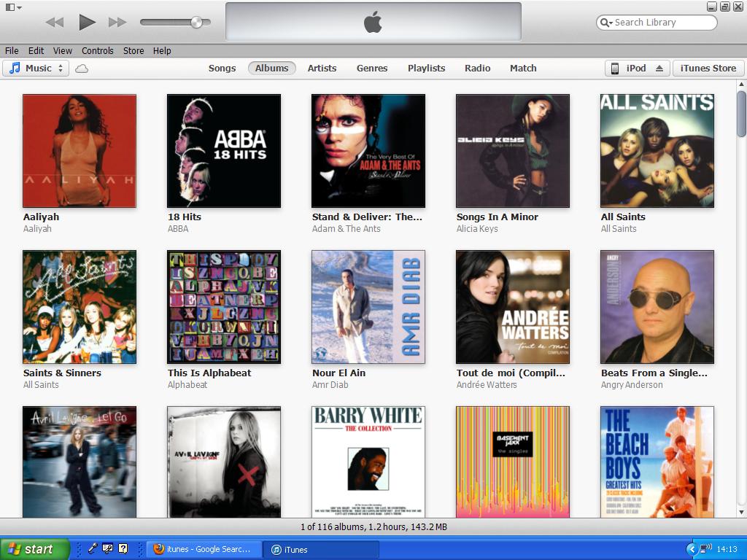Open the iTunes Store button
Image resolution: width=747 pixels, height=560 pixels.
pyautogui.click(x=708, y=69)
